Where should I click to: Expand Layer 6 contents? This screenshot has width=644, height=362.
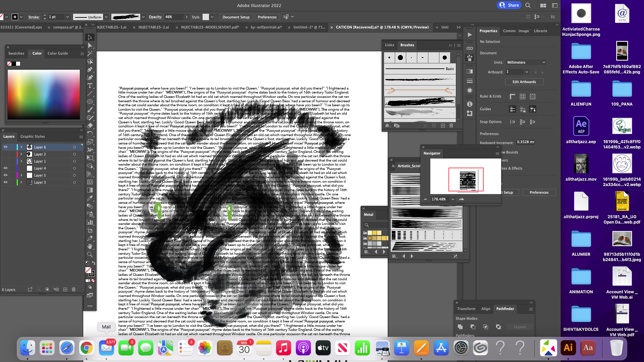(21, 147)
